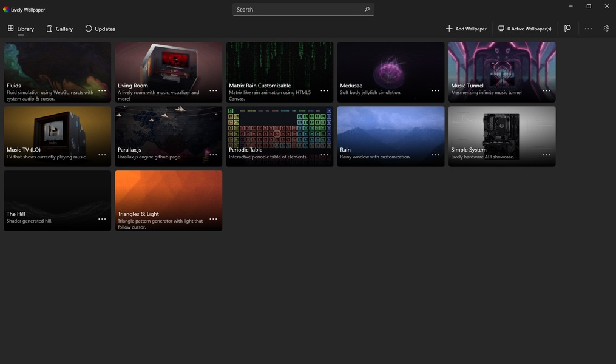Open options menu for Periodic Table wallpaper

click(324, 155)
